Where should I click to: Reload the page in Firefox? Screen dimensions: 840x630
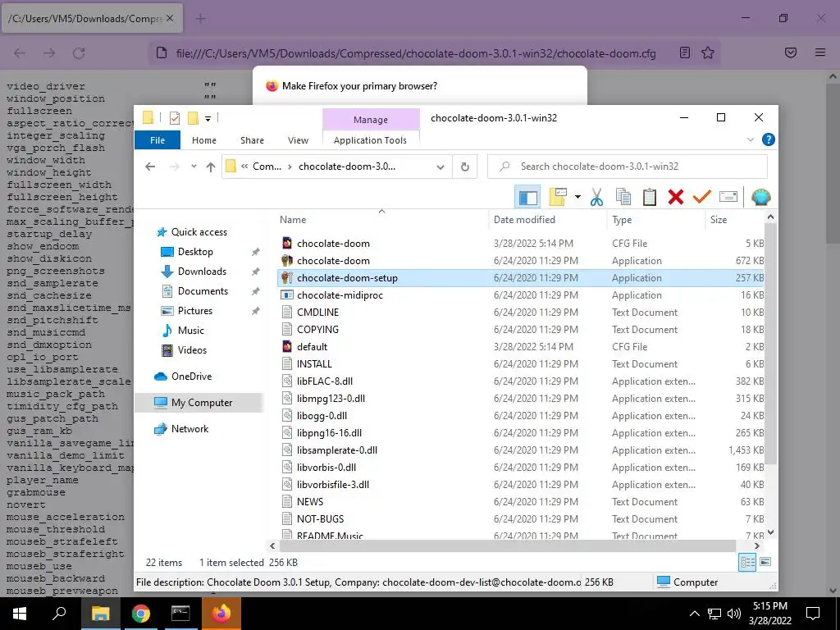(x=80, y=53)
